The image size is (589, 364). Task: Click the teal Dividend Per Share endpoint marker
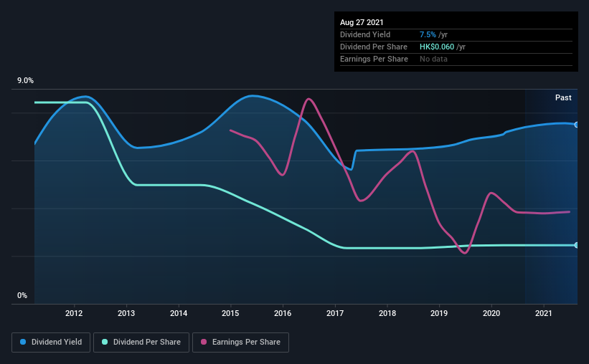(576, 245)
